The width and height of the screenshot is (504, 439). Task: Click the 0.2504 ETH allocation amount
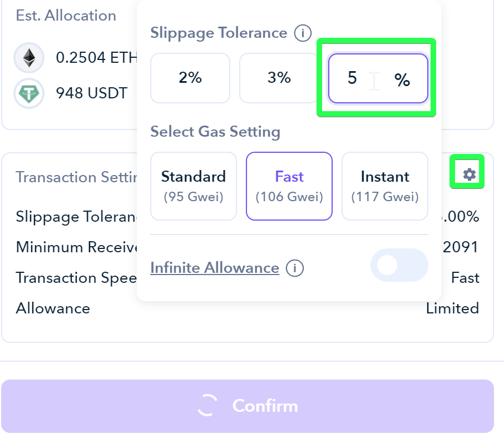(96, 58)
